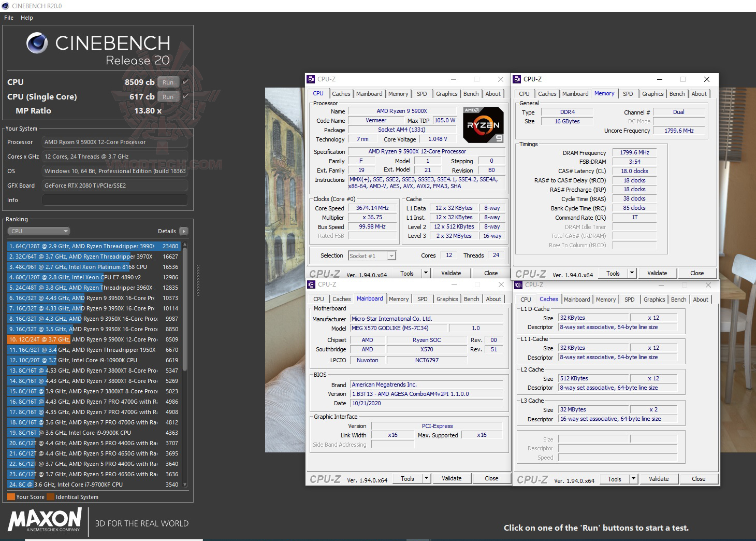Minimize the CPU-Z Memory window
The height and width of the screenshot is (541, 756).
coord(660,79)
